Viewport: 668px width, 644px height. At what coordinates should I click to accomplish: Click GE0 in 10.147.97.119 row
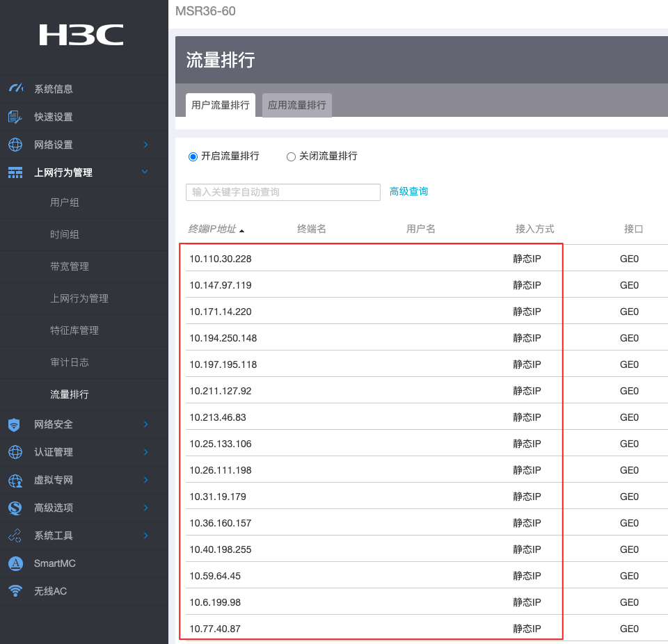pyautogui.click(x=629, y=285)
